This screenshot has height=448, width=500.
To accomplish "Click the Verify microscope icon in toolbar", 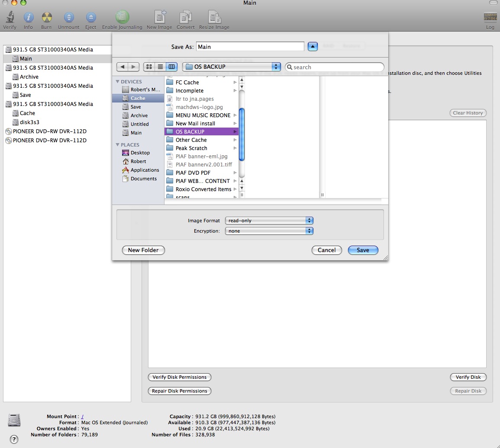I will 10,17.
